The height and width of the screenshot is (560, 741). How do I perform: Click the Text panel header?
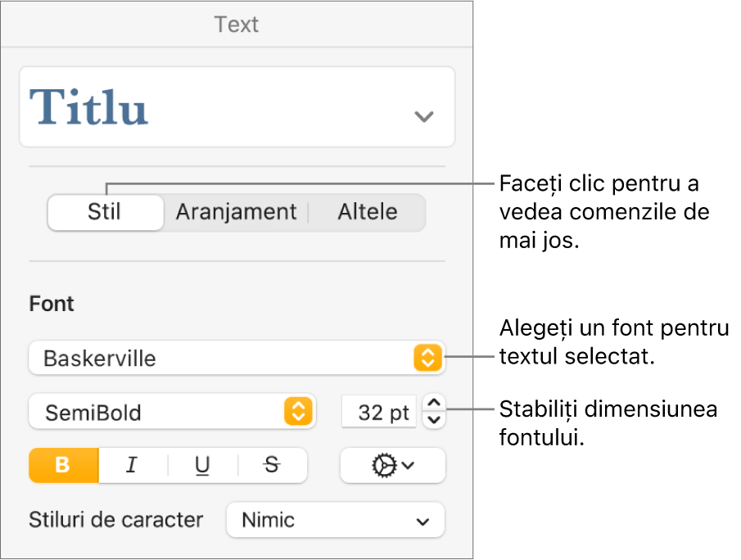237,25
